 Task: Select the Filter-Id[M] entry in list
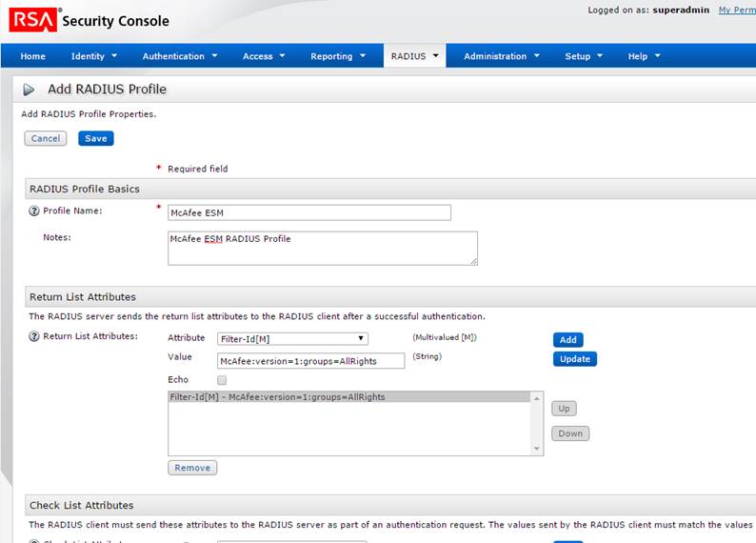(x=276, y=397)
